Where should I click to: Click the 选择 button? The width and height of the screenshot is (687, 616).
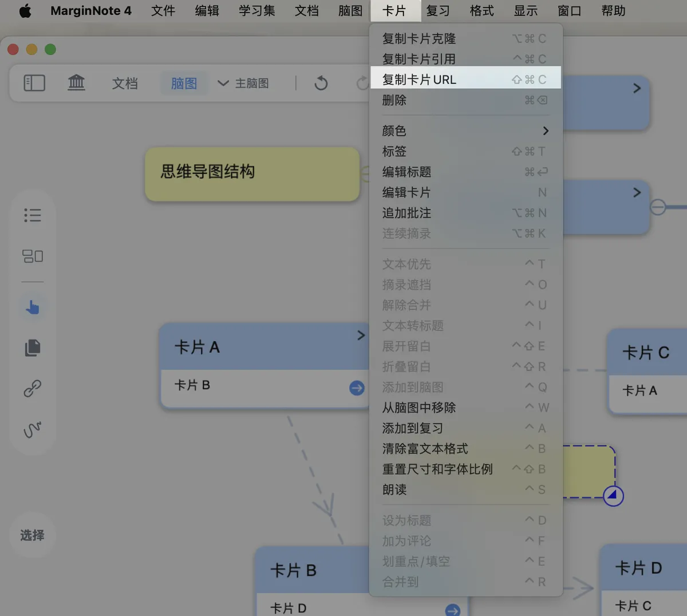[32, 535]
